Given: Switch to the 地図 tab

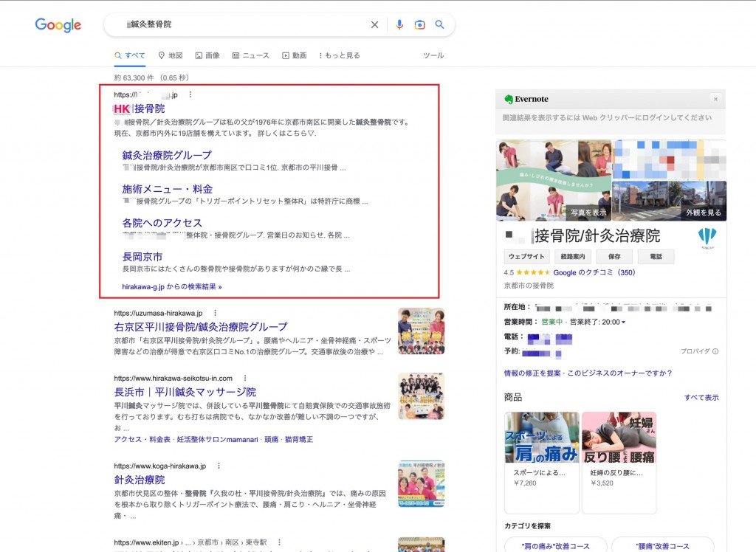Looking at the screenshot, I should (x=171, y=55).
